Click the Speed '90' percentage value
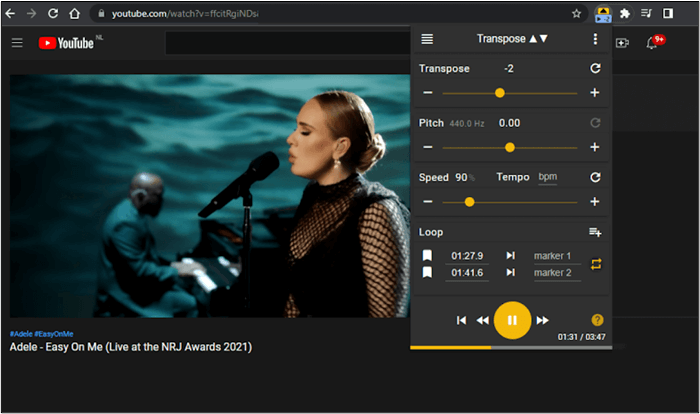The height and width of the screenshot is (414, 700). [461, 177]
